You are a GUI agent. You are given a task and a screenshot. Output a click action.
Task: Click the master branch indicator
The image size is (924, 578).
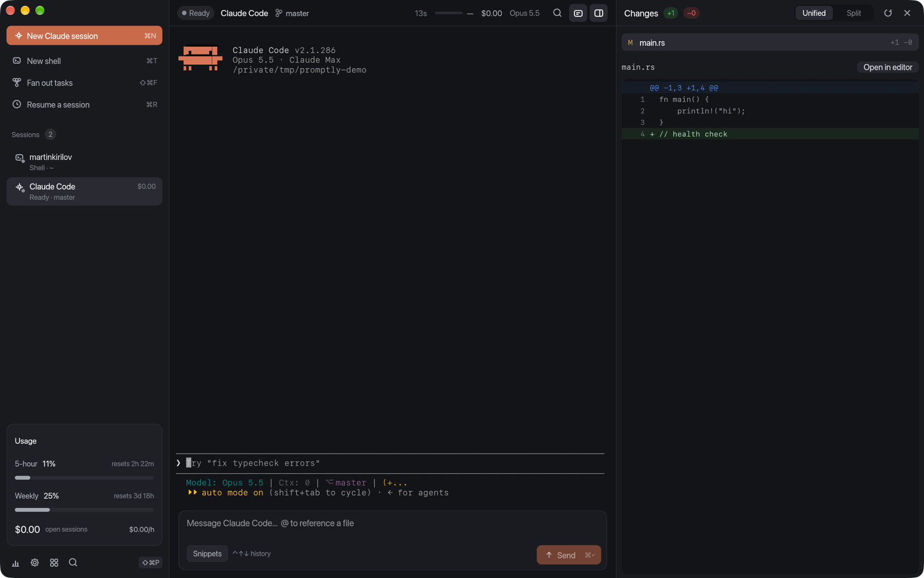pyautogui.click(x=292, y=13)
